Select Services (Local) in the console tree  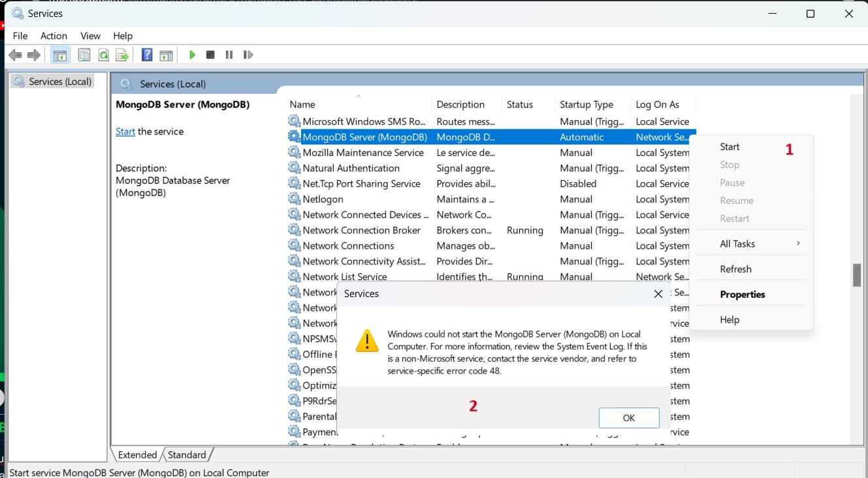pos(60,82)
